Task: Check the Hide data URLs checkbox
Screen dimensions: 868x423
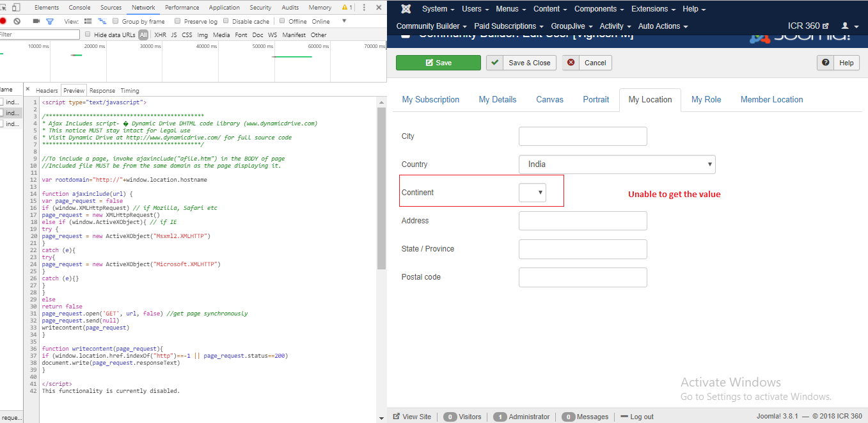Action: coord(88,35)
